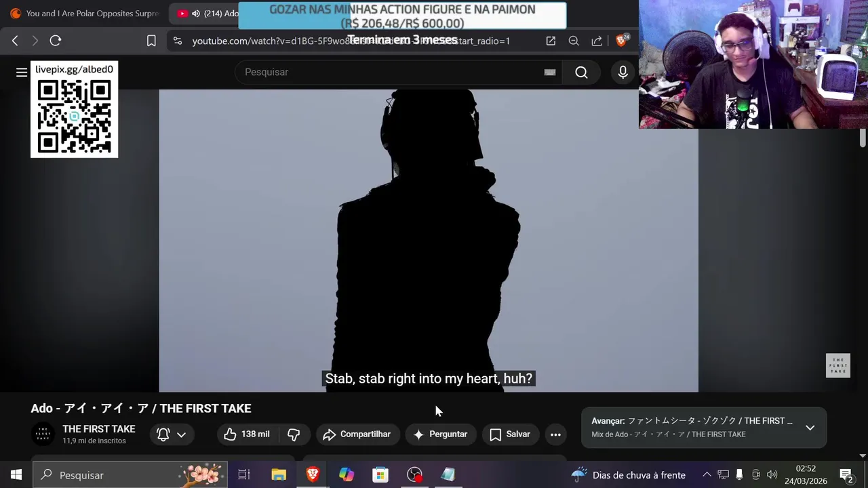Open Task View on the taskbar
The image size is (868, 488).
click(x=244, y=475)
